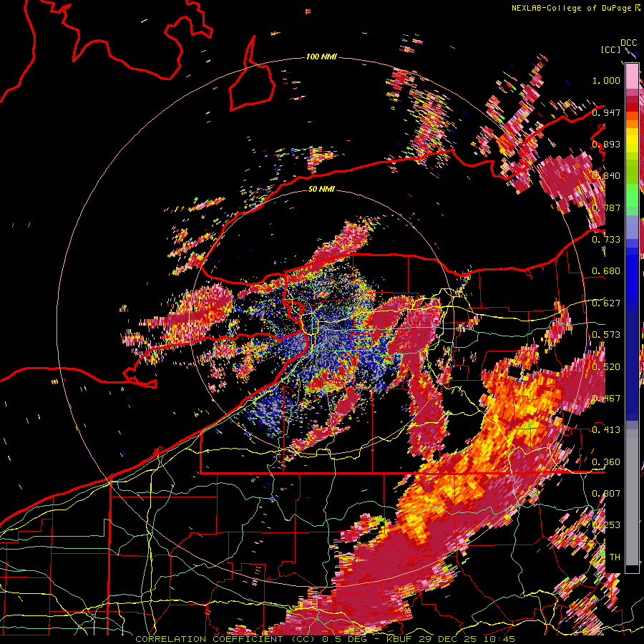Click the 0.787 legend value
644x644 pixels.
point(606,208)
